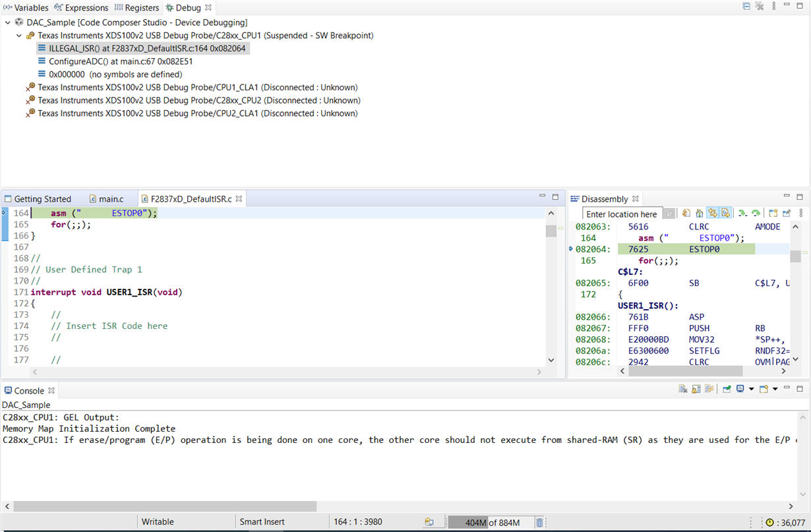Click Writable status bar field
811x532 pixels.
coord(158,522)
